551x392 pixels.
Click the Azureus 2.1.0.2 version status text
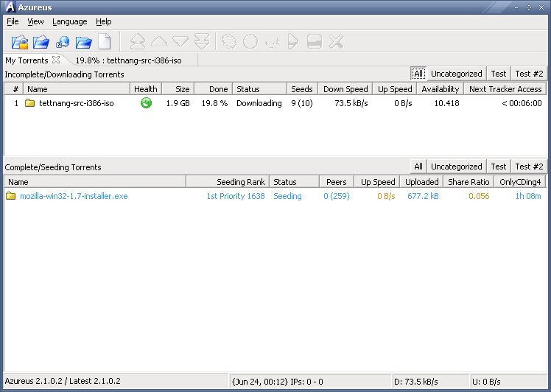click(63, 381)
